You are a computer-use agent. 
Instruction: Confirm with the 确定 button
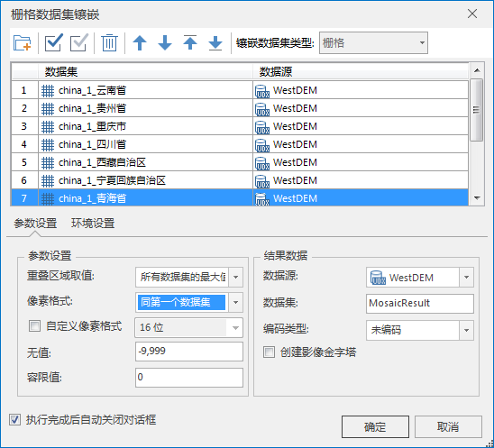(375, 427)
